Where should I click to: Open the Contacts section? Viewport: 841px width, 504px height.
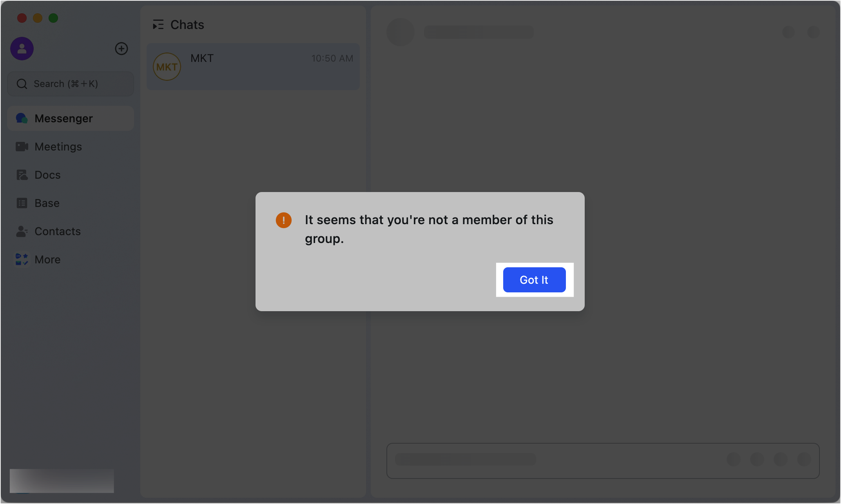click(x=71, y=231)
